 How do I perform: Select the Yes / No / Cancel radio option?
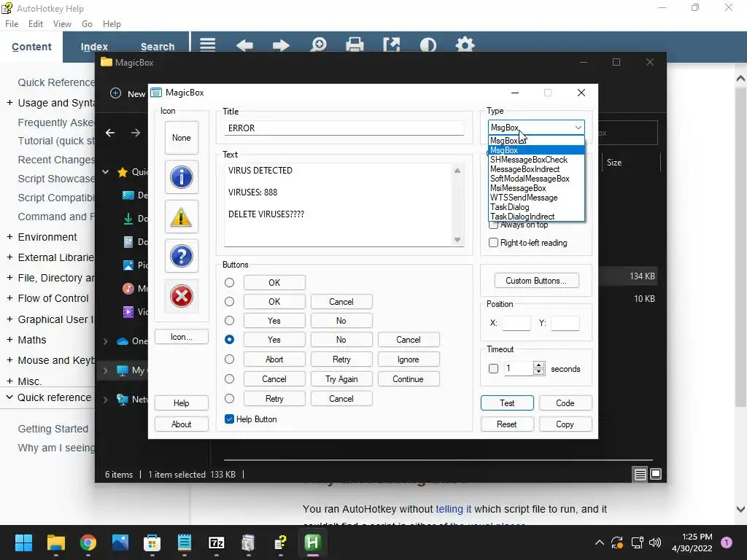coord(229,340)
